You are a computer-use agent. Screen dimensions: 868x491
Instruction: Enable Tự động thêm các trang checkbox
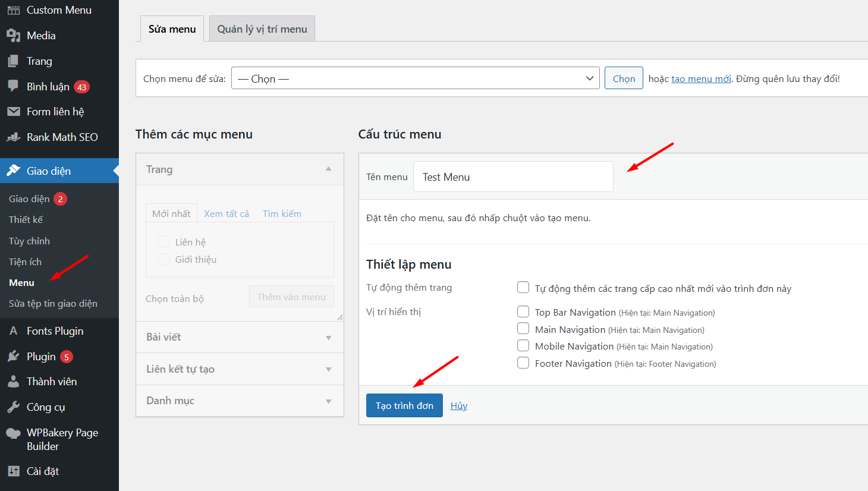click(x=523, y=288)
